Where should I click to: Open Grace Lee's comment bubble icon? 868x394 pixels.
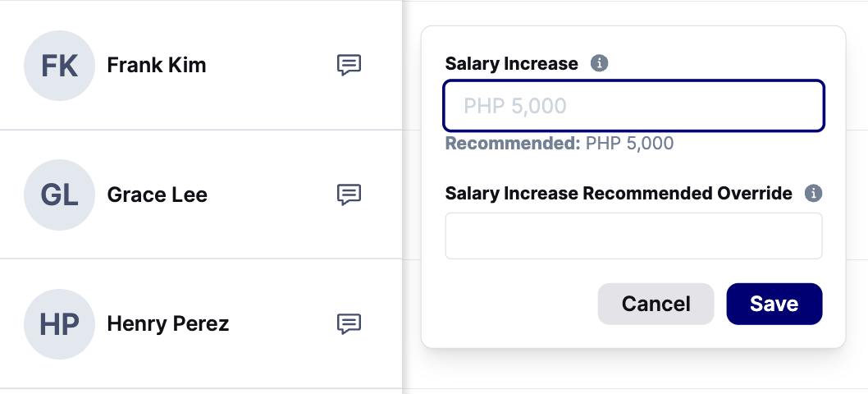click(349, 195)
